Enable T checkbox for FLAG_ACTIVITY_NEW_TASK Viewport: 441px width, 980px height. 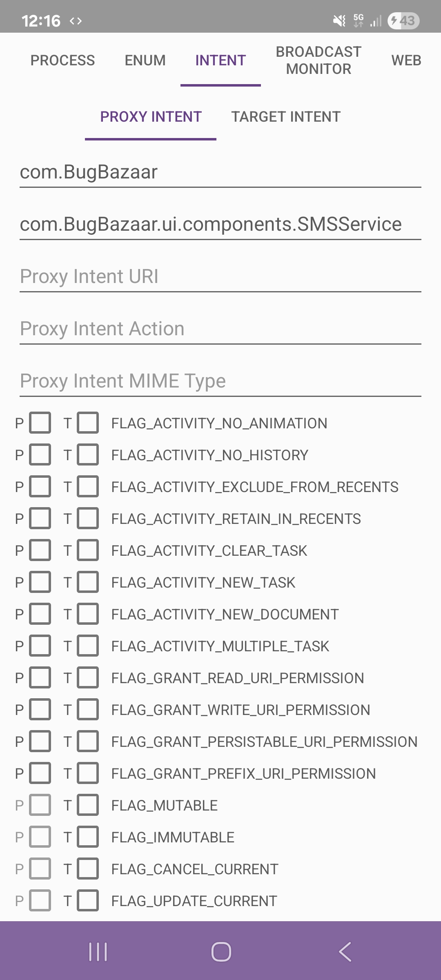[88, 582]
